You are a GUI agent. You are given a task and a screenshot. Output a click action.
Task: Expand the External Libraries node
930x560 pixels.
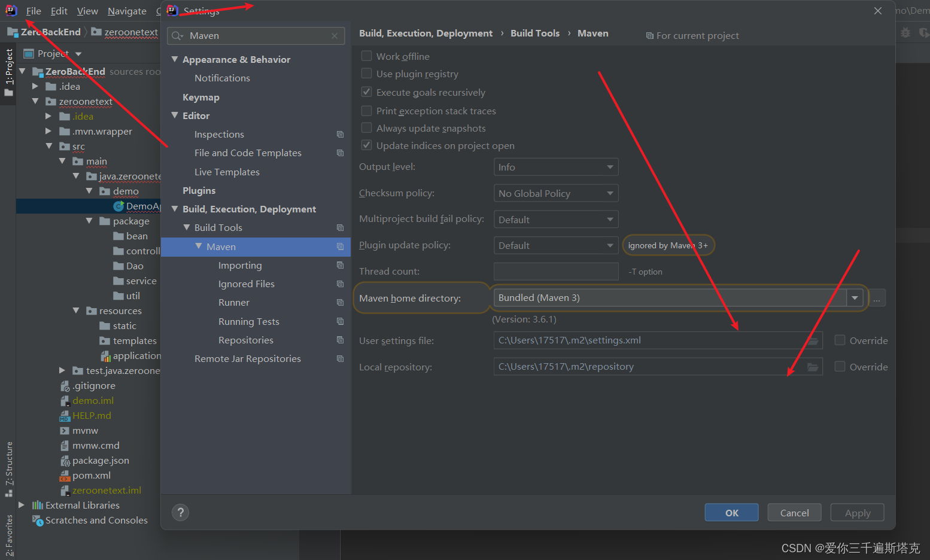[x=22, y=506]
